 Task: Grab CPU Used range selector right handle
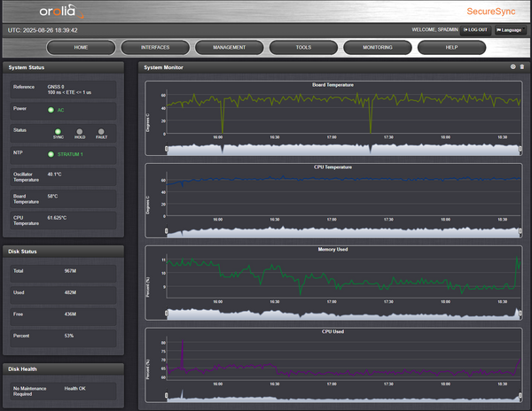(520, 395)
